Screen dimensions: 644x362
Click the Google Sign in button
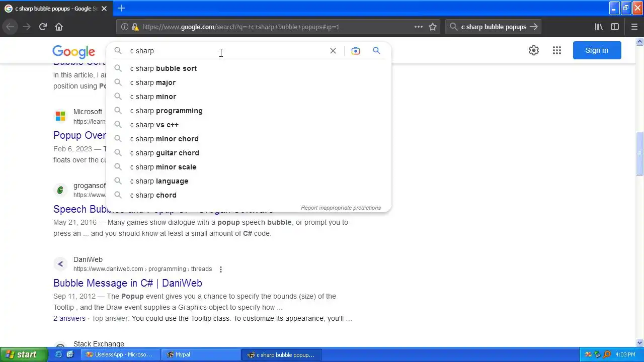(x=597, y=50)
